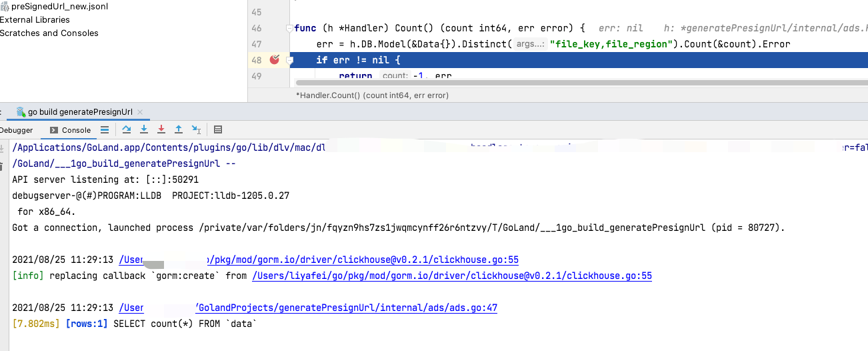Expand the args inlay hint in Distinct call

[x=530, y=44]
